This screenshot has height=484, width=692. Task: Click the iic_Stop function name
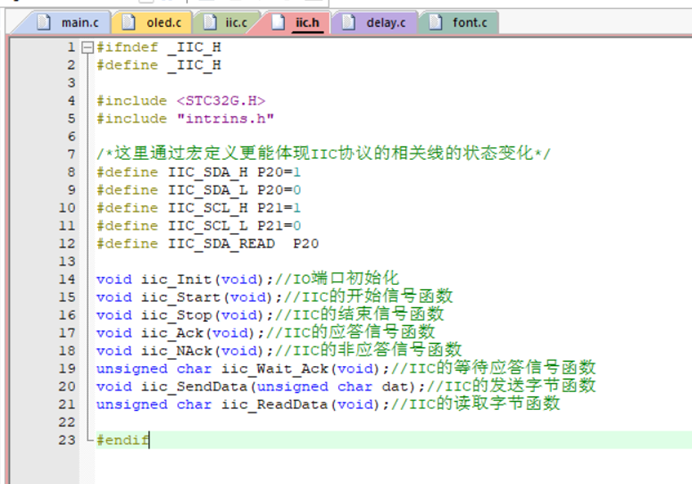click(x=172, y=314)
